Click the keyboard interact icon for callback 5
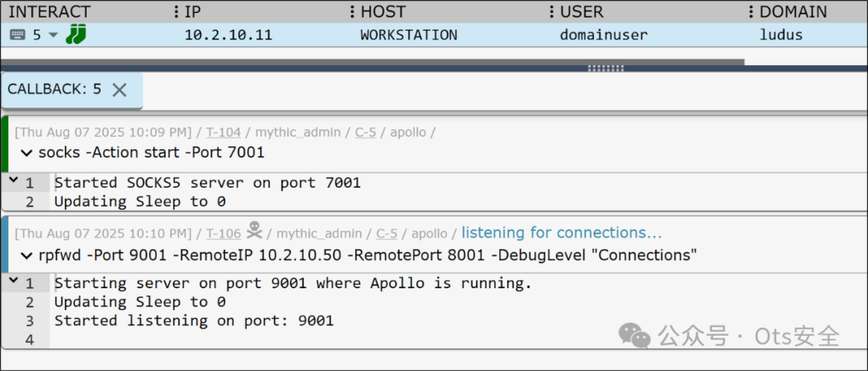 (18, 35)
